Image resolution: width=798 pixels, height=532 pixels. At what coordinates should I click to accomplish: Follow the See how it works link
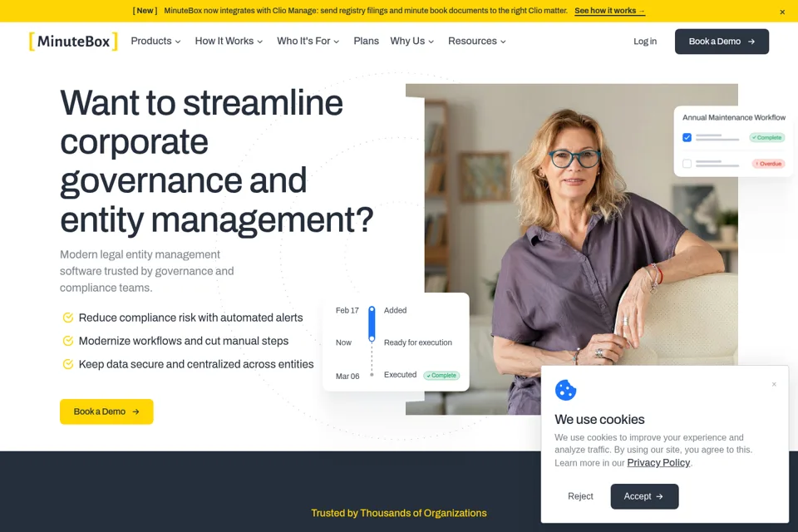point(609,11)
